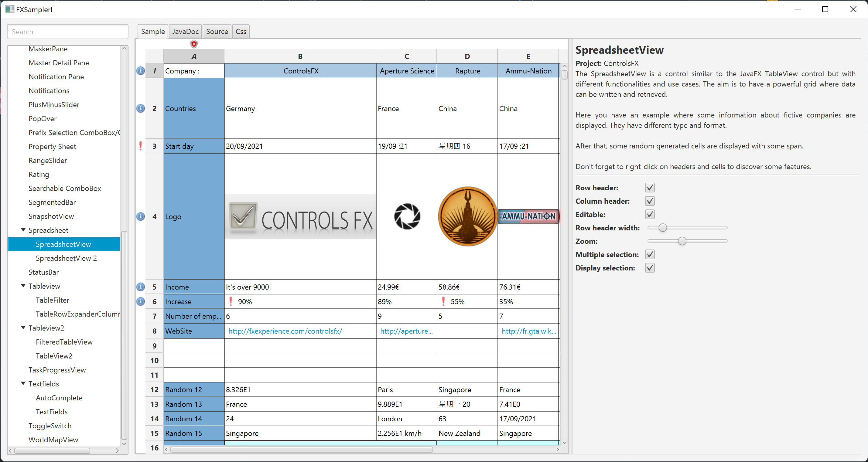Uncheck the Row header checkbox
The width and height of the screenshot is (868, 462).
click(650, 188)
